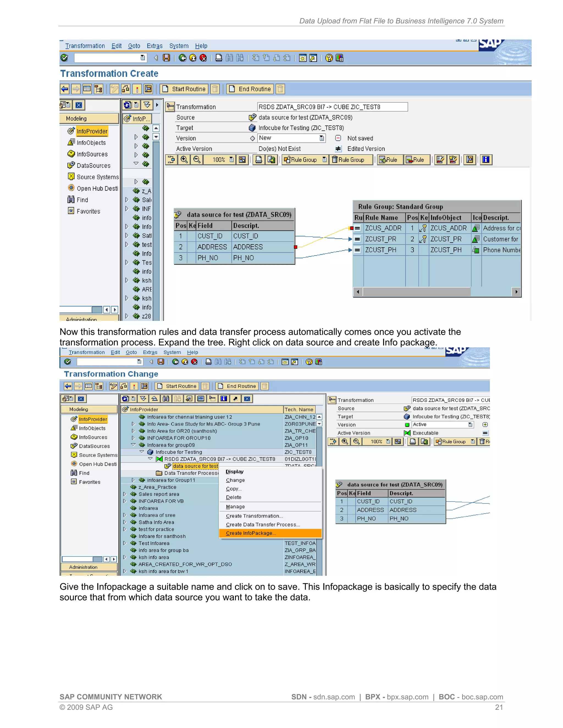The image size is (563, 728).
Task: Open Edit menu in Transformation Change
Action: point(115,352)
